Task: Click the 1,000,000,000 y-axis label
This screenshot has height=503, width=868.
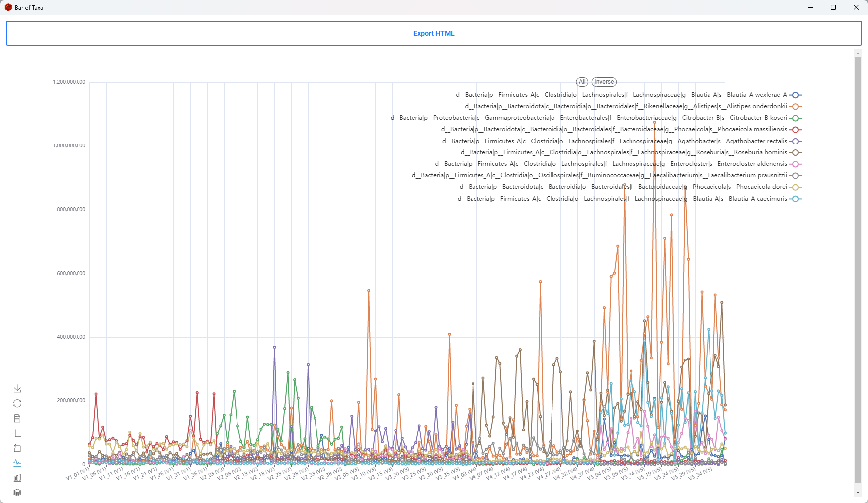Action: 69,145
